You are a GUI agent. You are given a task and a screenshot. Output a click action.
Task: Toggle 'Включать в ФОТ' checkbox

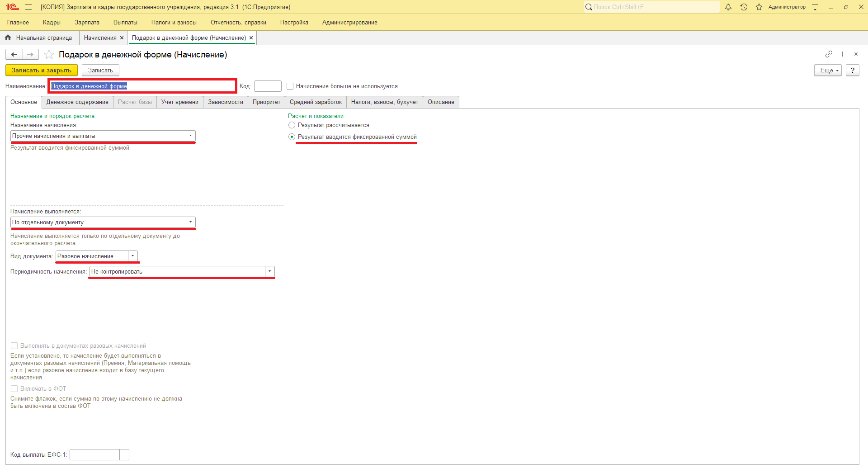click(14, 389)
